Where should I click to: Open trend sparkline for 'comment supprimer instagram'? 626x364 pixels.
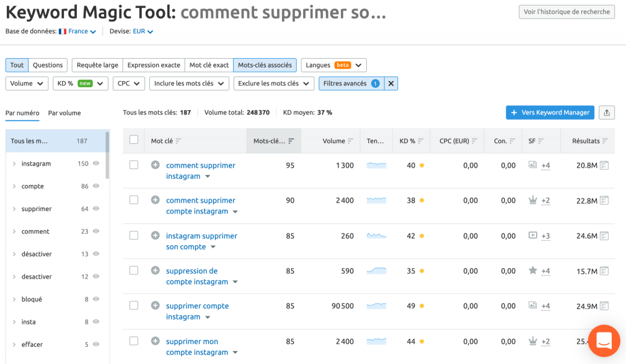coord(376,165)
